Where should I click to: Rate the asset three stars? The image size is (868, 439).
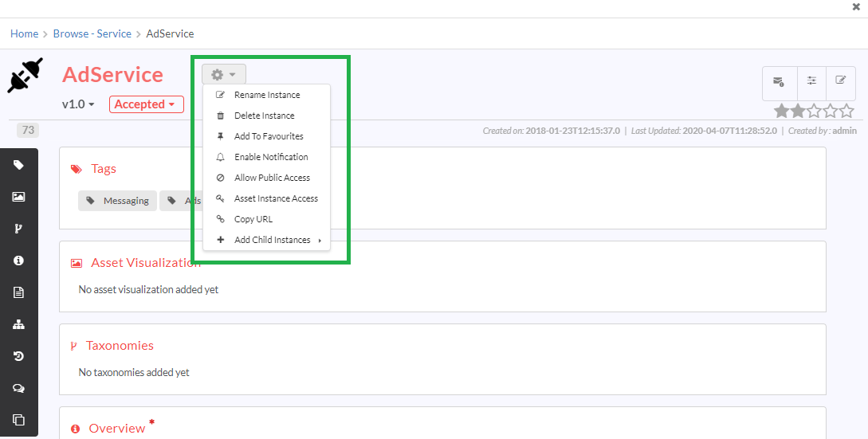[x=814, y=112]
